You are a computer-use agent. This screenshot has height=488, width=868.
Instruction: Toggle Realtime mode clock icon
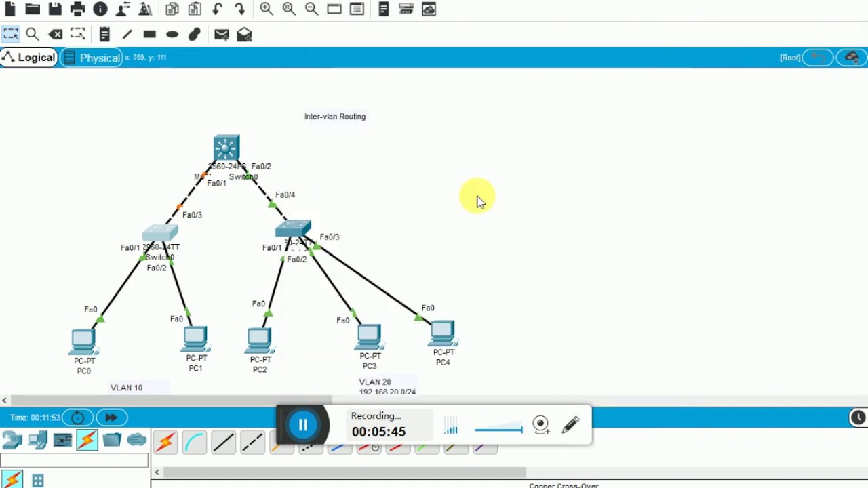(x=858, y=418)
